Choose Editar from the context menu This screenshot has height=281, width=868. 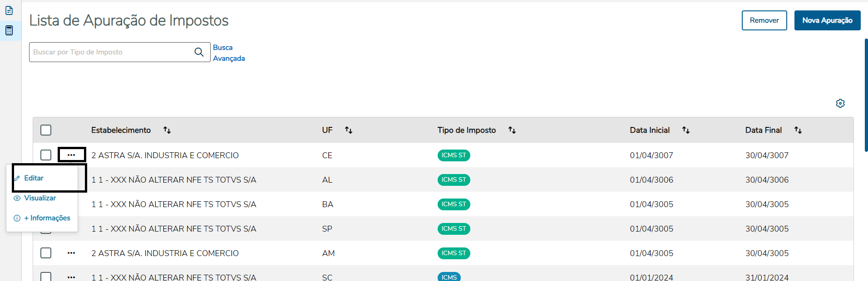pos(34,178)
